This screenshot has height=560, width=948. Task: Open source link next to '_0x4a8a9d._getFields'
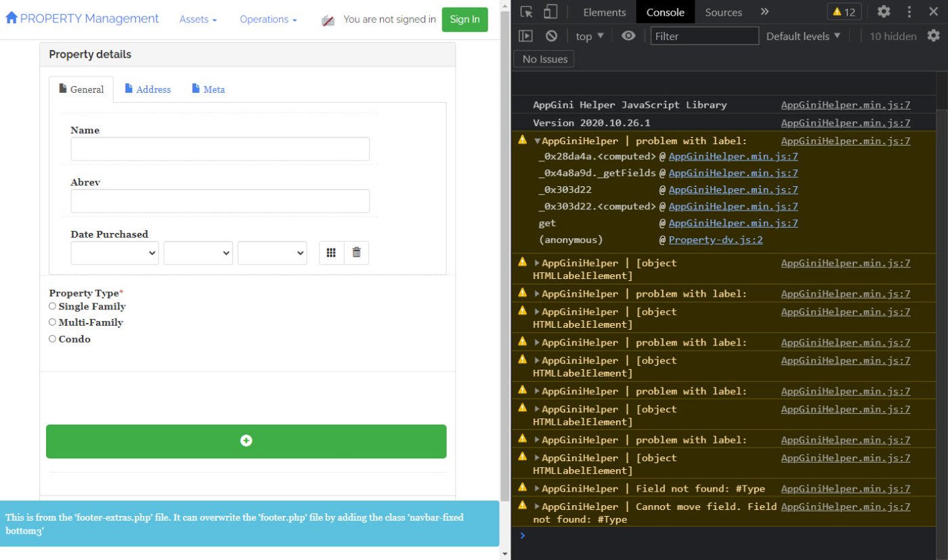click(x=733, y=173)
